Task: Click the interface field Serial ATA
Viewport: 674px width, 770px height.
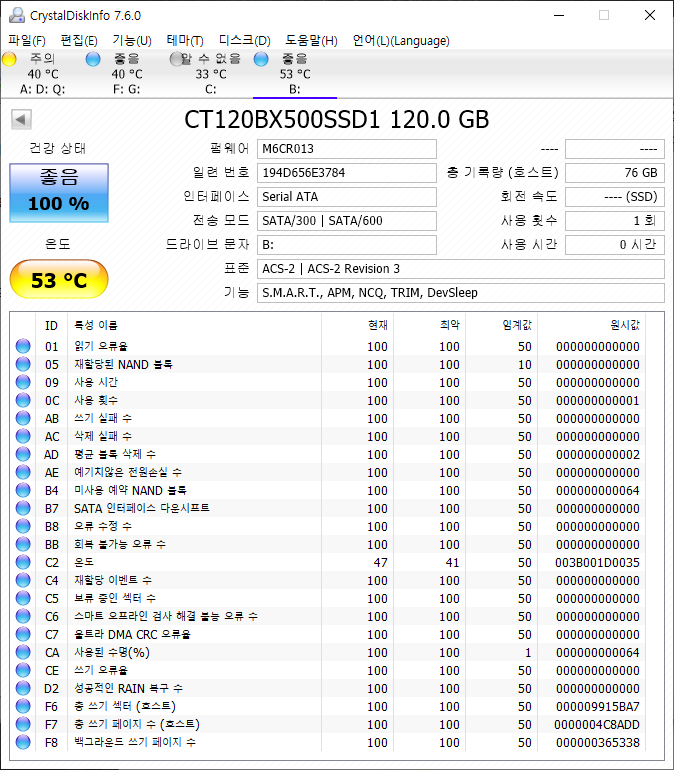Action: [347, 197]
